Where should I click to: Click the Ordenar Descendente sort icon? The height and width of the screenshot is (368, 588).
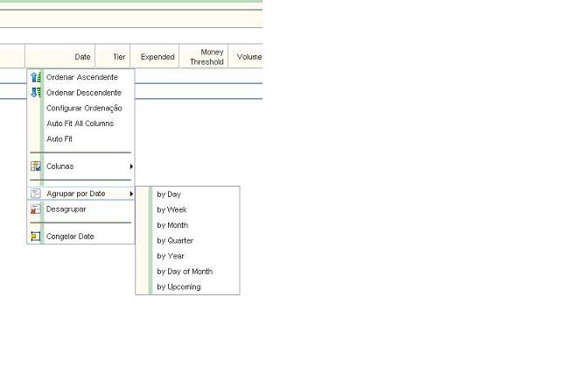(36, 93)
